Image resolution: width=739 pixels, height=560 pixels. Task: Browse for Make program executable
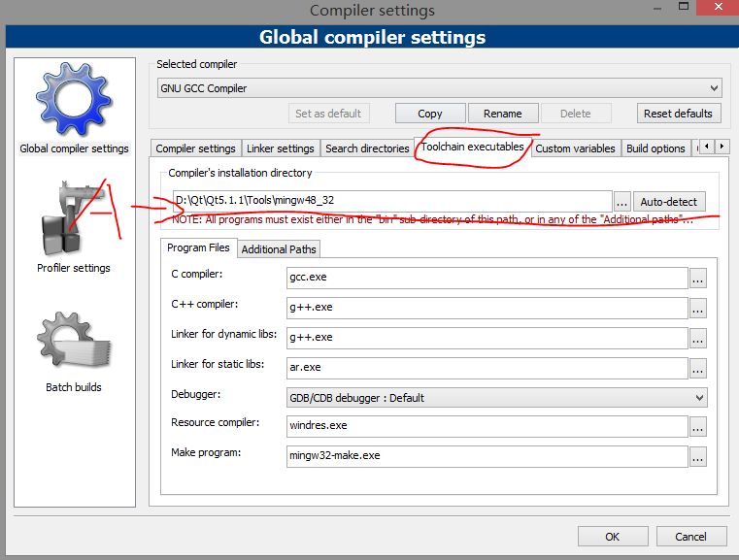pyautogui.click(x=697, y=457)
